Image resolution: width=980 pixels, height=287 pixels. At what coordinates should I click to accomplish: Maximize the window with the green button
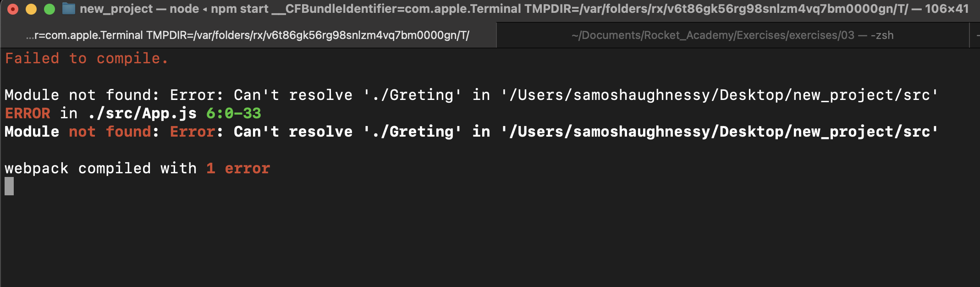click(50, 9)
